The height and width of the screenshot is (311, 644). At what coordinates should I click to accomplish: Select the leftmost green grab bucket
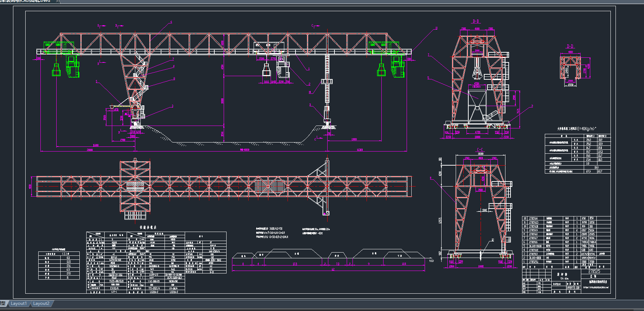(x=56, y=70)
